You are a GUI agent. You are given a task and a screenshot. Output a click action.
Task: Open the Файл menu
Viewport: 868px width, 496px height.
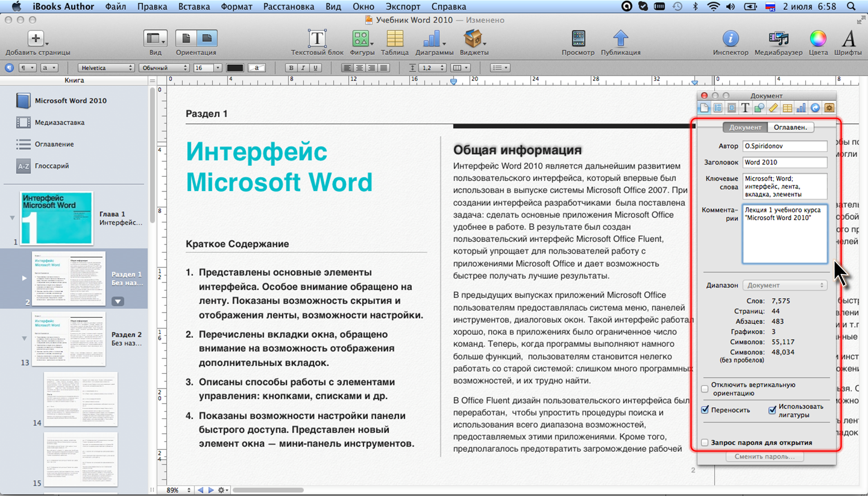coord(116,6)
